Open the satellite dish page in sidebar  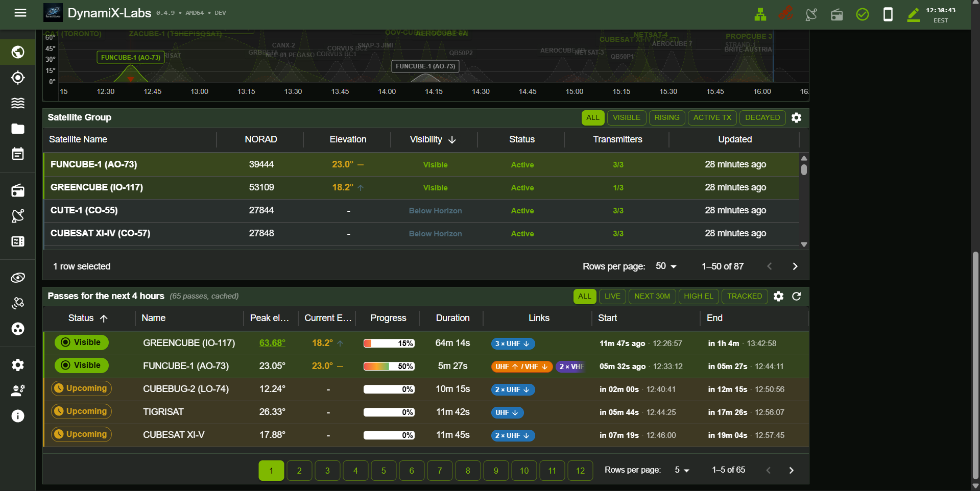(18, 216)
